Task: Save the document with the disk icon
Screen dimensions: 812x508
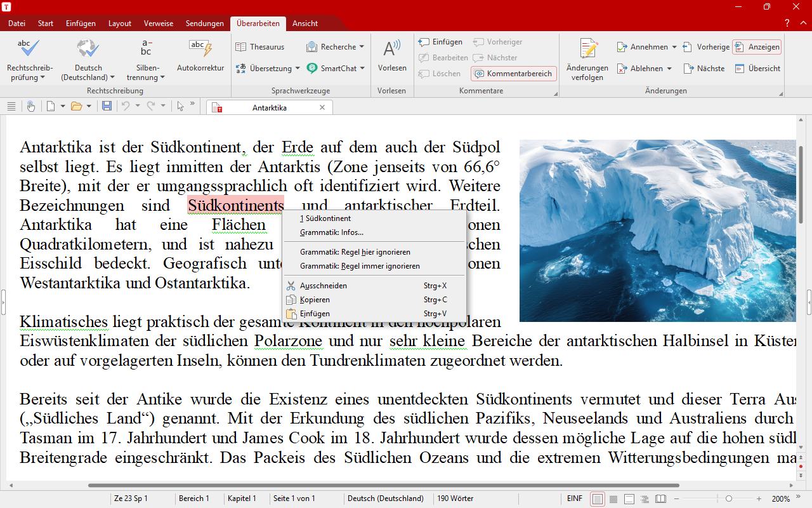Action: [108, 106]
